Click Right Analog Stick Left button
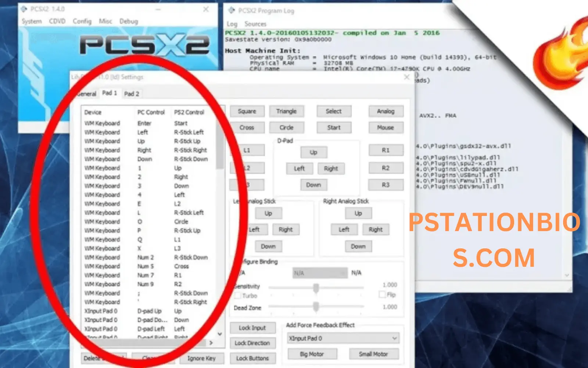This screenshot has height=368, width=588. click(344, 229)
